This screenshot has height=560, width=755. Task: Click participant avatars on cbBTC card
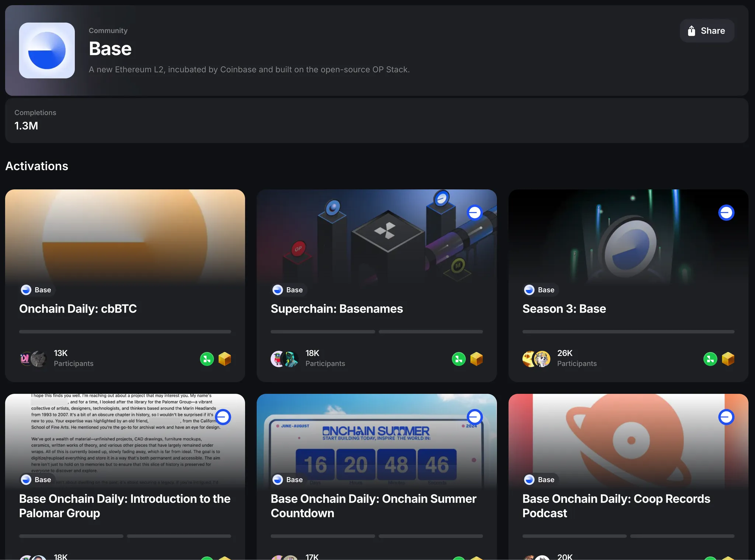[33, 359]
